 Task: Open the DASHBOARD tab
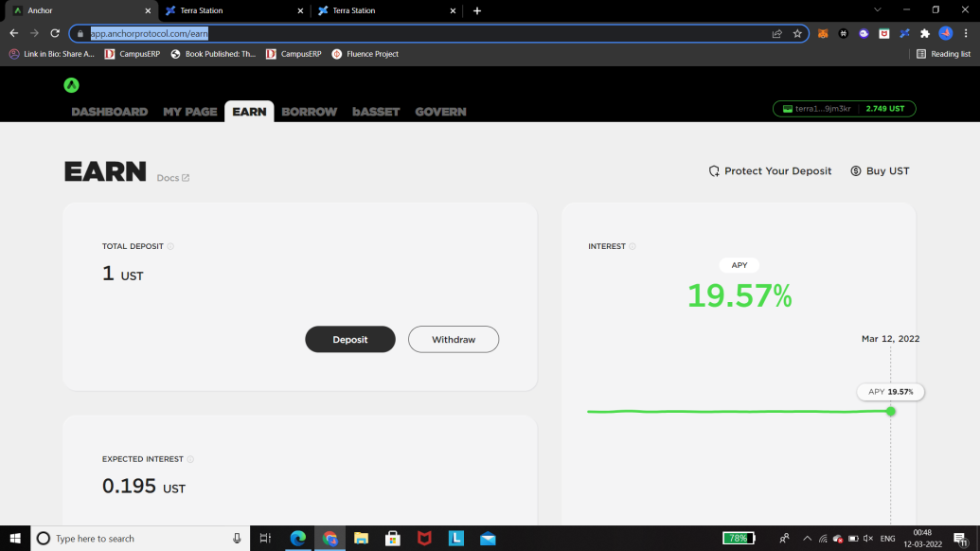coord(110,112)
